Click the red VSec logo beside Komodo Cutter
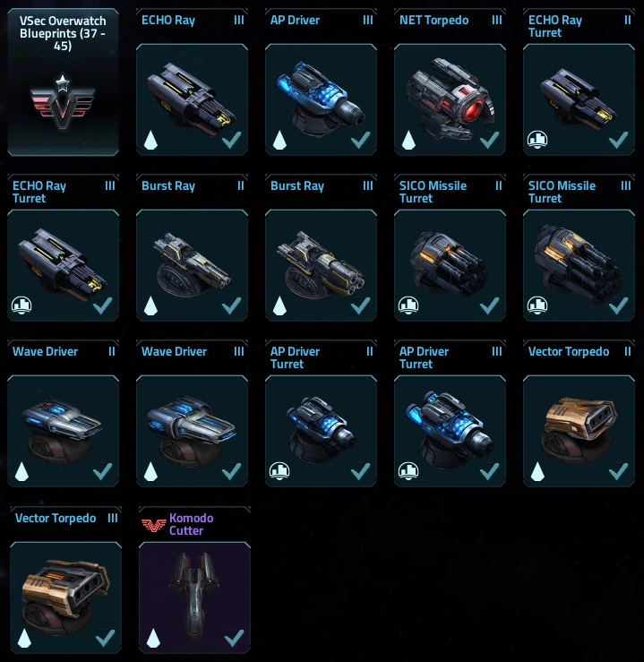 [x=154, y=525]
